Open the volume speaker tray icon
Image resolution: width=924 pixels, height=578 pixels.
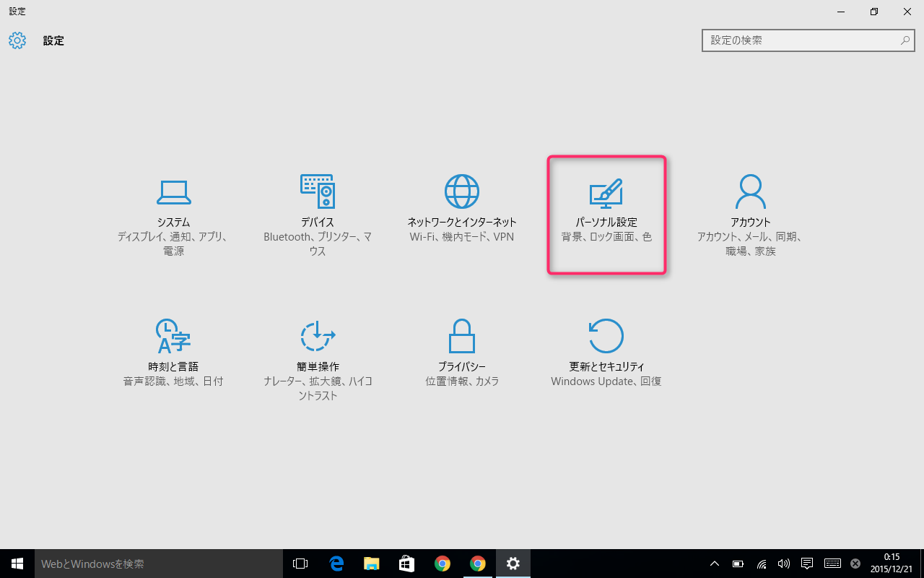click(x=783, y=564)
